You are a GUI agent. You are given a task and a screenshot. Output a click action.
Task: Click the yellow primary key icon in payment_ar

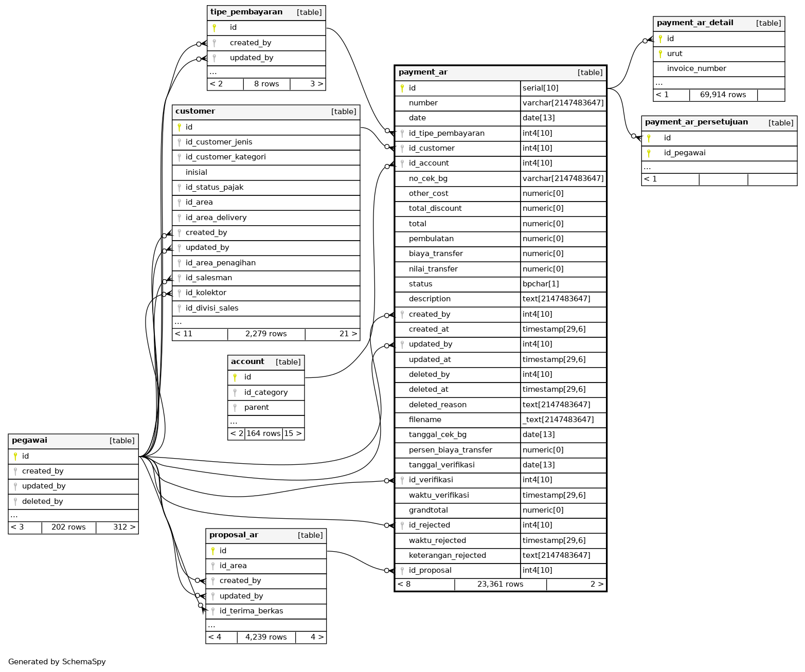[x=402, y=88]
